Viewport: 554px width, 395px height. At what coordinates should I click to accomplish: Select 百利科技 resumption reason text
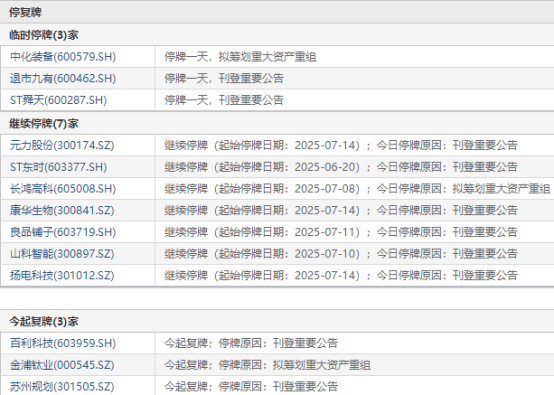point(251,343)
